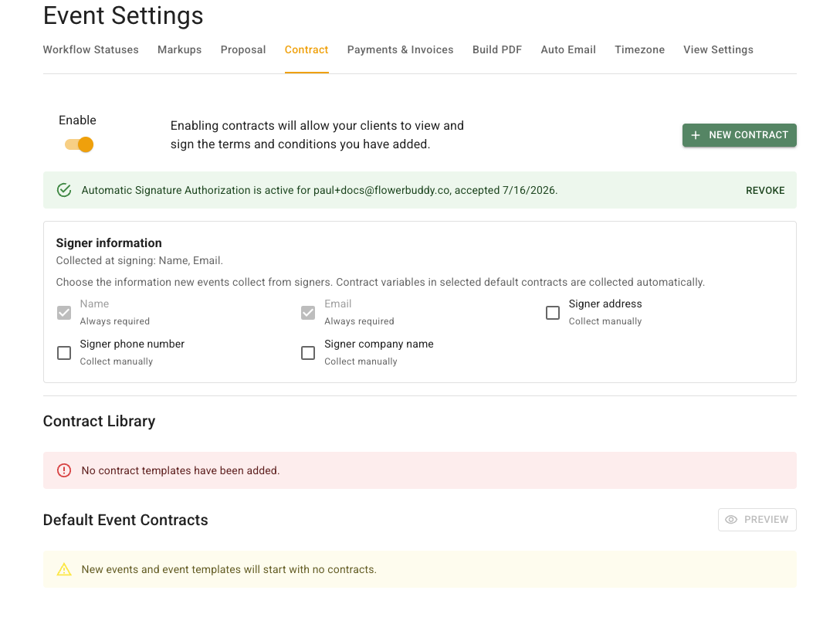The image size is (840, 631).
Task: Click the 'Event Settings' page title
Action: pos(124,15)
